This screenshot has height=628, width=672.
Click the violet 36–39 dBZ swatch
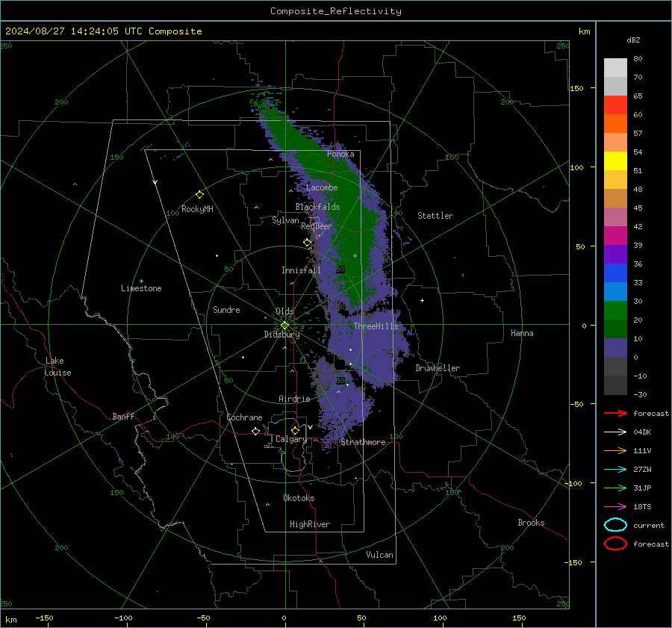615,254
